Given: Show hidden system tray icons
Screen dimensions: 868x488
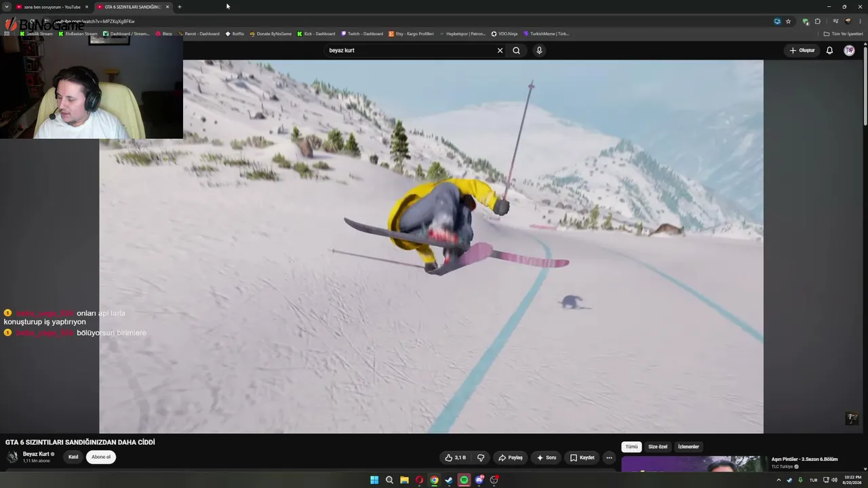Looking at the screenshot, I should point(778,480).
